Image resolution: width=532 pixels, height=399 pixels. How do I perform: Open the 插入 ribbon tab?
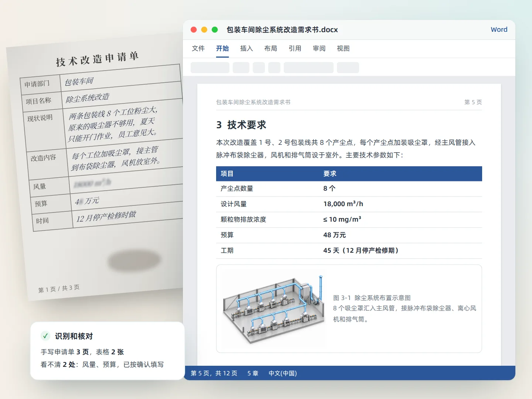pyautogui.click(x=246, y=48)
